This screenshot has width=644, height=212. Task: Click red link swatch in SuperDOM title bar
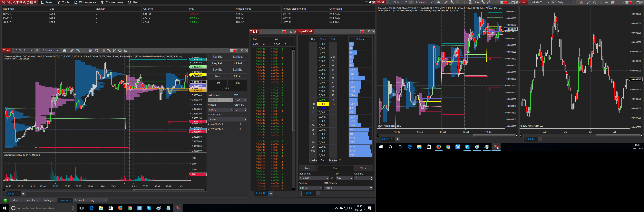[x=362, y=31]
